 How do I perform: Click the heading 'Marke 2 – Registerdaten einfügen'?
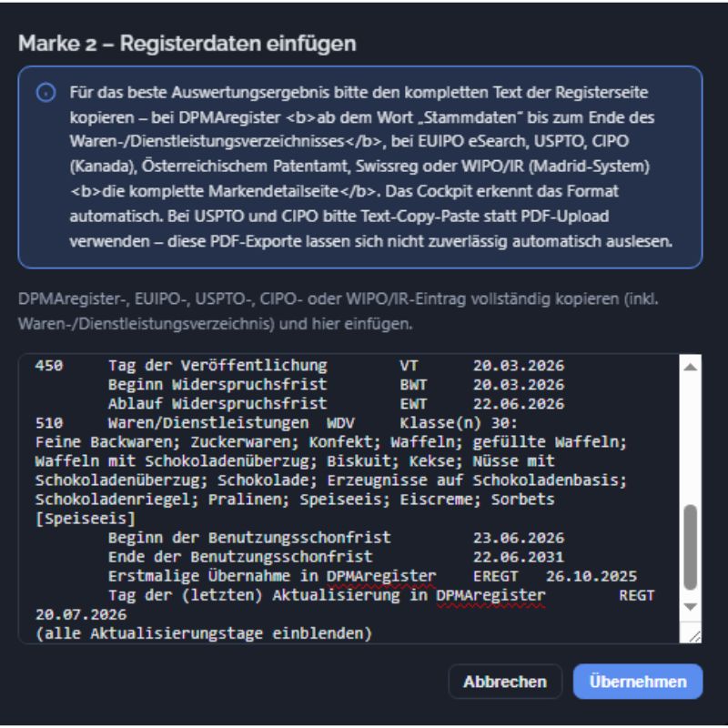(187, 43)
